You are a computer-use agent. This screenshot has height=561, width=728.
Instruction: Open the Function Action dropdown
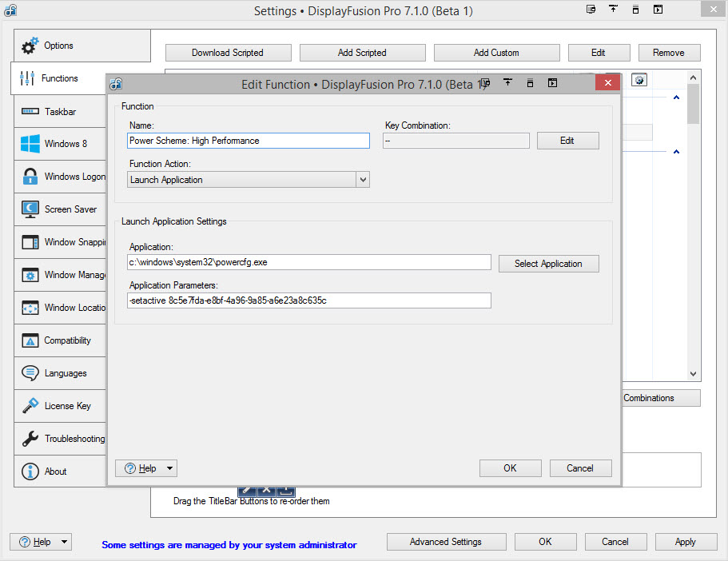pos(363,180)
